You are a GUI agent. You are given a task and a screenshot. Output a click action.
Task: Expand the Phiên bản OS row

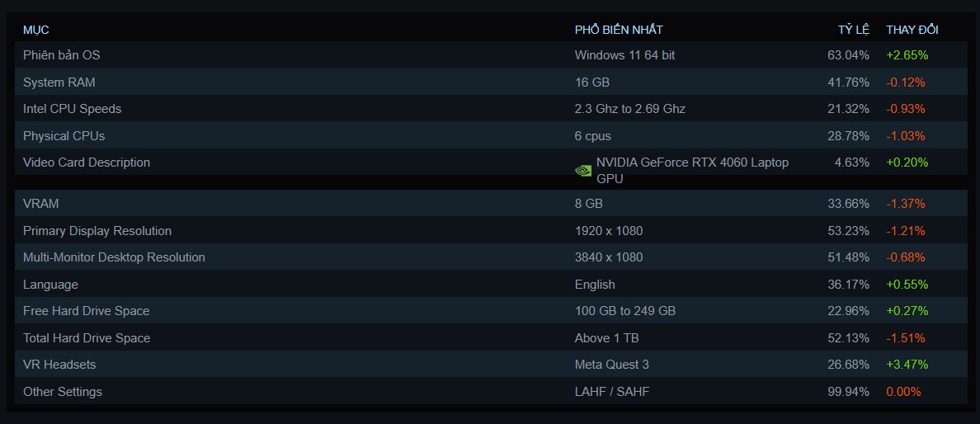[x=62, y=55]
